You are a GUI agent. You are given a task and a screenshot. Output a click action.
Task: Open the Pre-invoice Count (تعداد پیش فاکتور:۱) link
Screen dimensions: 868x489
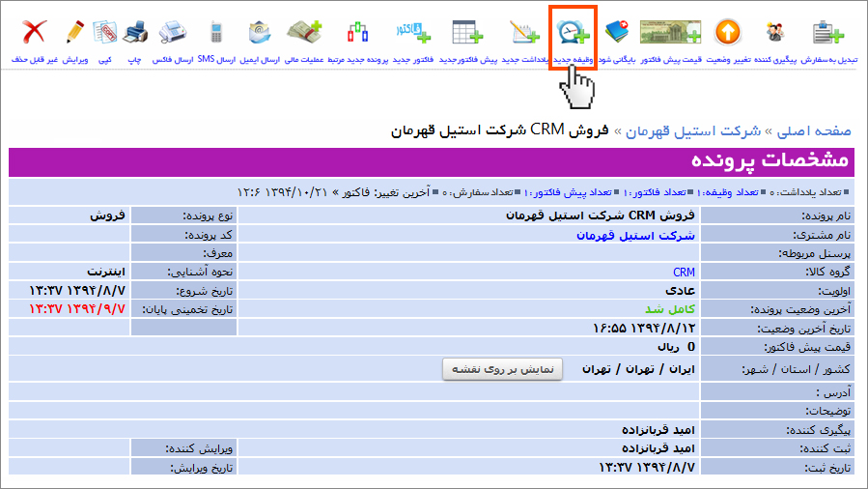[x=568, y=192]
